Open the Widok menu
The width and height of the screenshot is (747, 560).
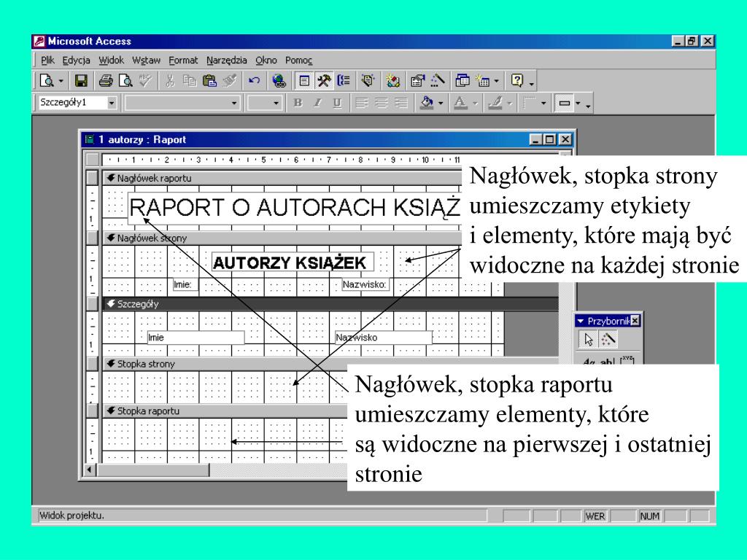111,60
